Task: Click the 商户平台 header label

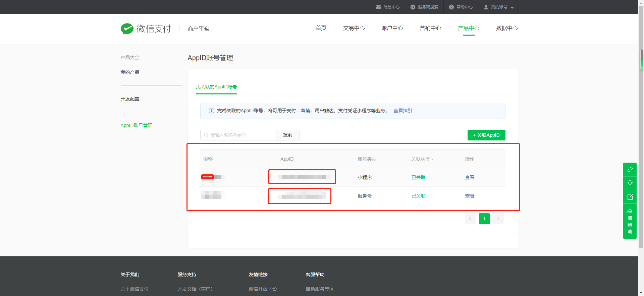Action: coord(199,29)
